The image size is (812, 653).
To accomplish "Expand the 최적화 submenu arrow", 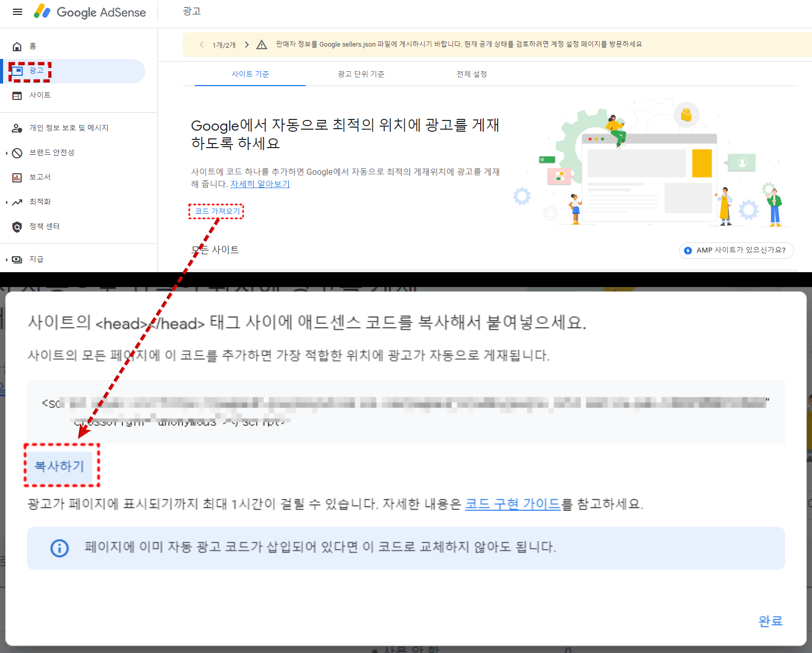I will click(x=7, y=202).
